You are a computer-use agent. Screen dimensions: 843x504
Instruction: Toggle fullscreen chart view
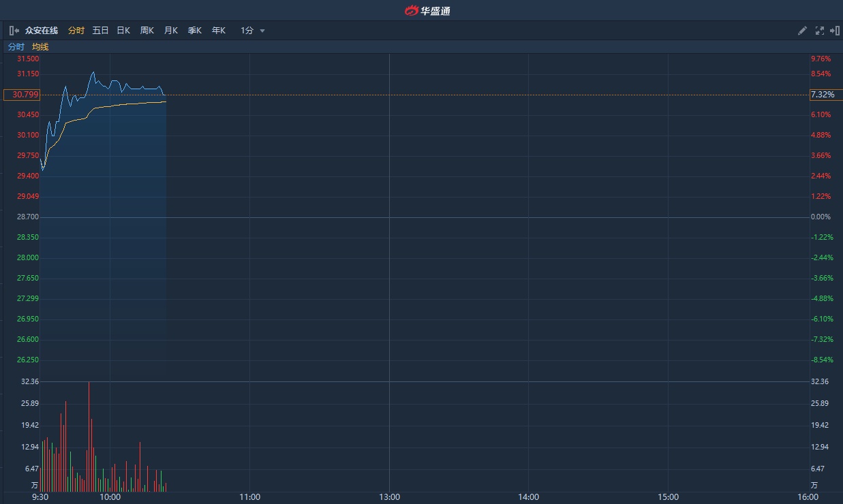pyautogui.click(x=820, y=31)
